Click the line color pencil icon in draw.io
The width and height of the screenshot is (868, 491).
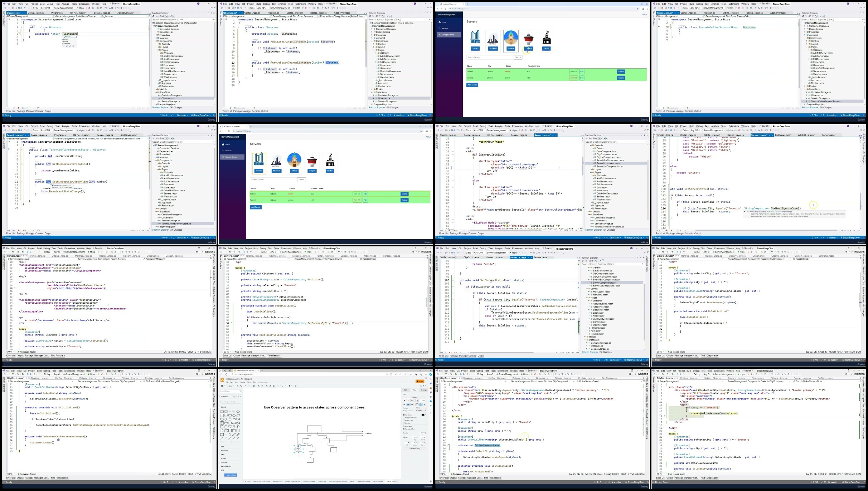pos(270,386)
